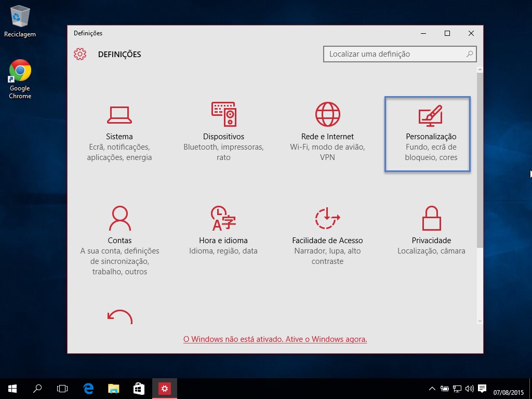Open Rede e Internet settings

tap(327, 134)
